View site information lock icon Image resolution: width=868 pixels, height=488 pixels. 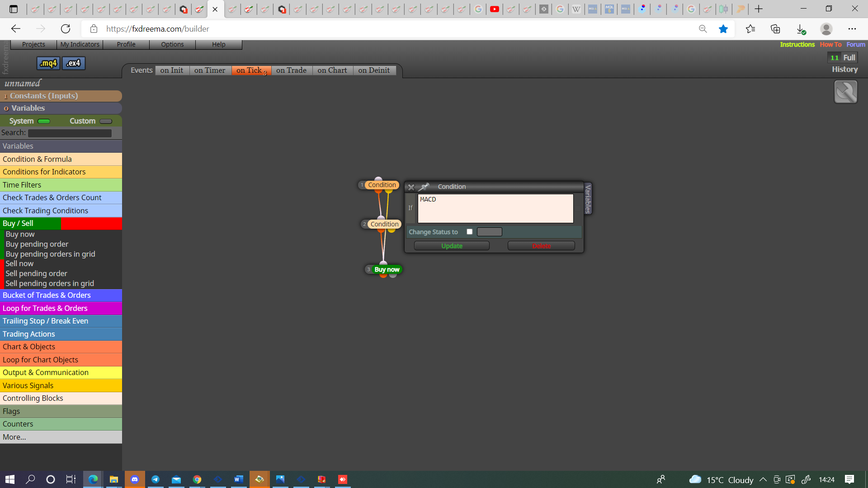click(94, 29)
